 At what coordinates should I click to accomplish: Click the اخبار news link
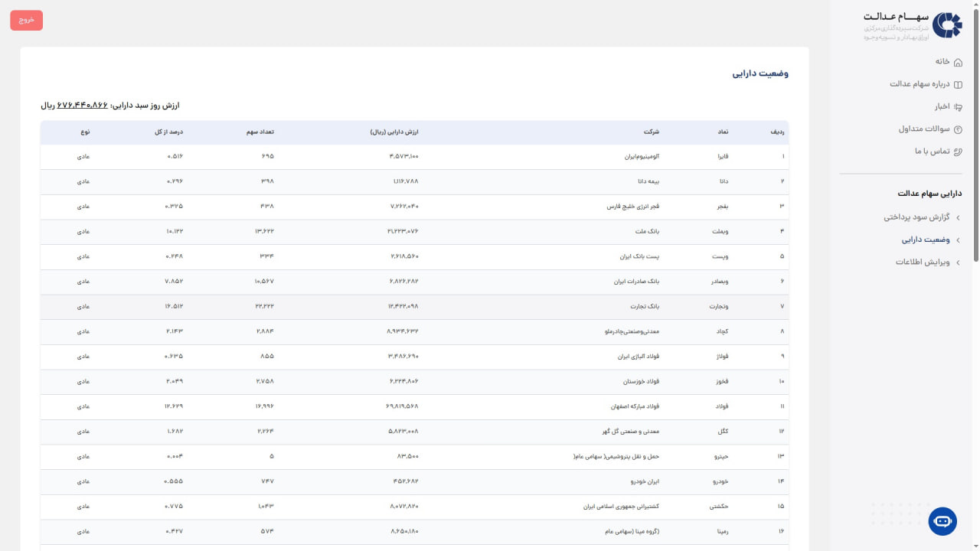click(x=941, y=107)
